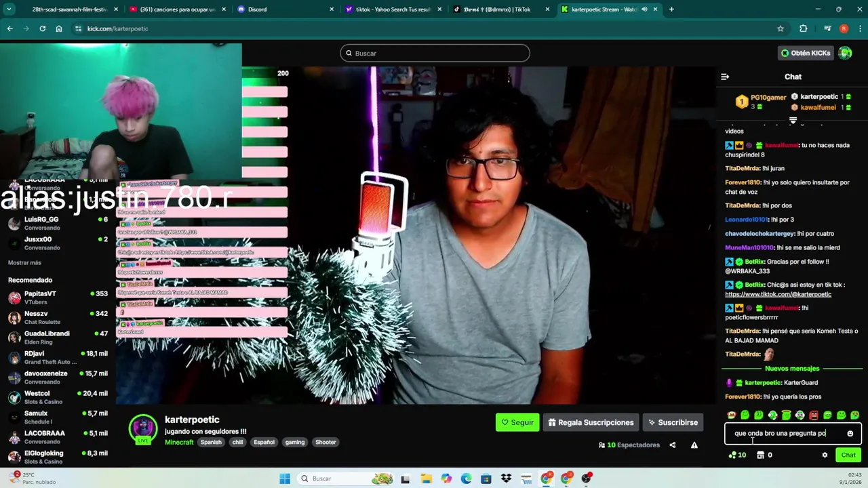
Task: Click PG10gamer in gift leaderboard
Action: [768, 97]
